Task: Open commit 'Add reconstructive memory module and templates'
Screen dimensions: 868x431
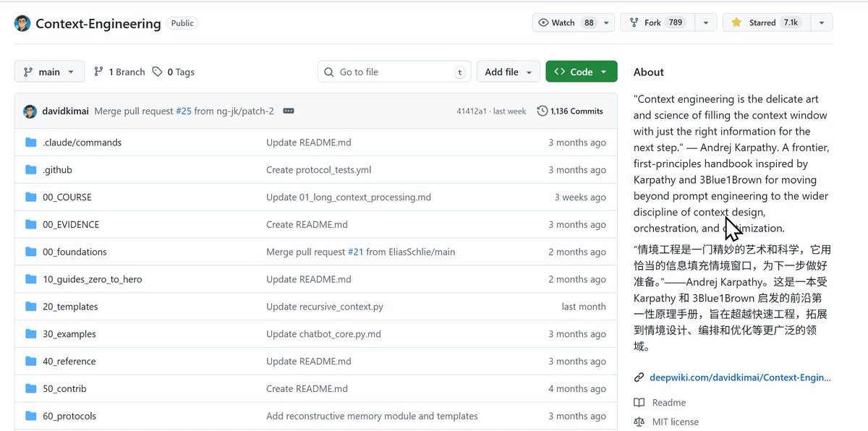Action: click(x=372, y=416)
